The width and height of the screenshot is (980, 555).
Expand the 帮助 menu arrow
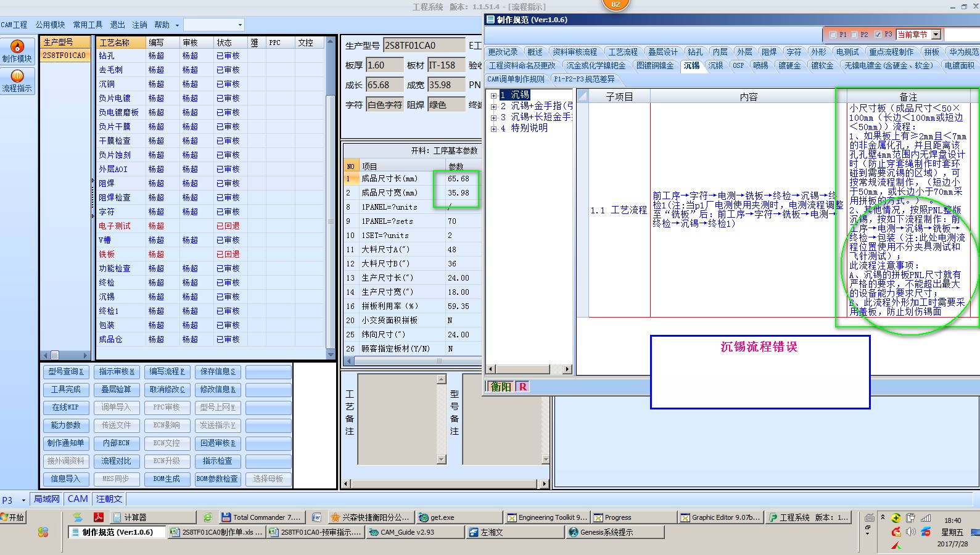click(177, 25)
